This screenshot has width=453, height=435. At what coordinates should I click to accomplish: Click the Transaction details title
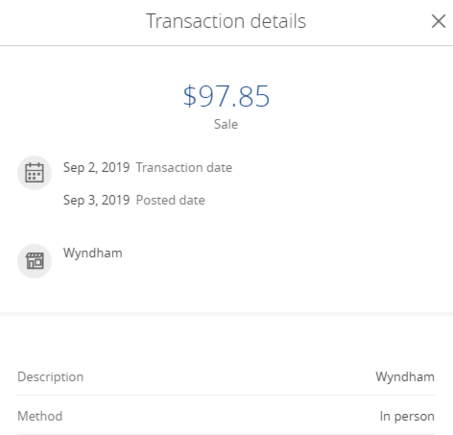226,21
